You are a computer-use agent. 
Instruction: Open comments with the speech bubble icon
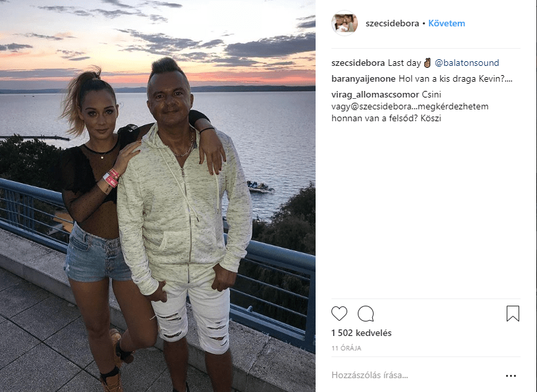click(366, 314)
